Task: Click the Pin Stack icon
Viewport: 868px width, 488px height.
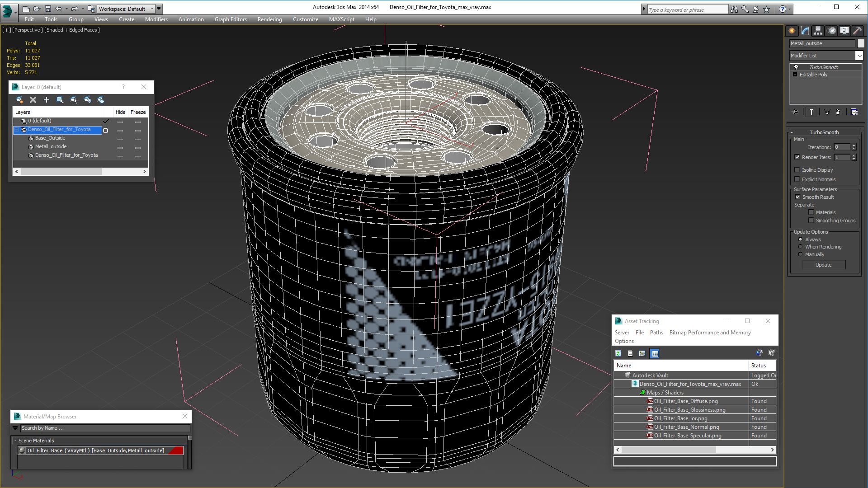Action: [x=796, y=112]
